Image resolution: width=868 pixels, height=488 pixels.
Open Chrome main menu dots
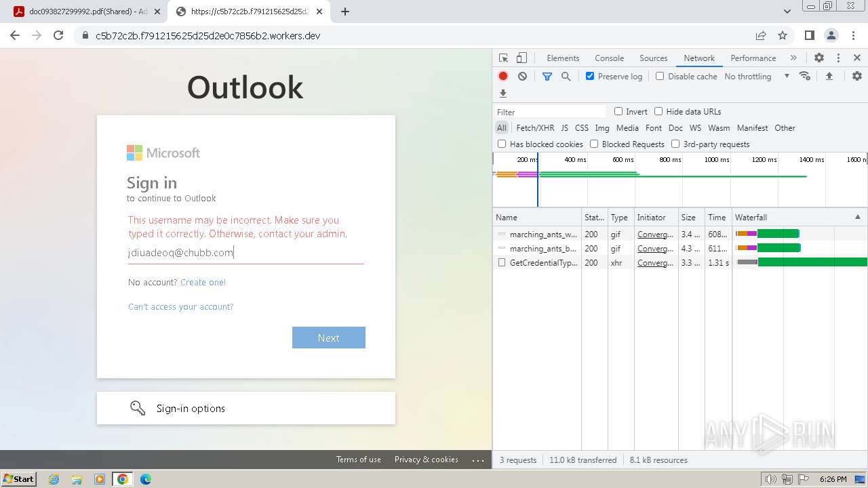pos(853,35)
